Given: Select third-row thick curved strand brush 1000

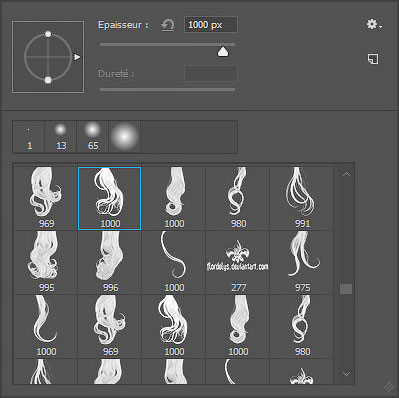Looking at the screenshot, I should point(46,326).
